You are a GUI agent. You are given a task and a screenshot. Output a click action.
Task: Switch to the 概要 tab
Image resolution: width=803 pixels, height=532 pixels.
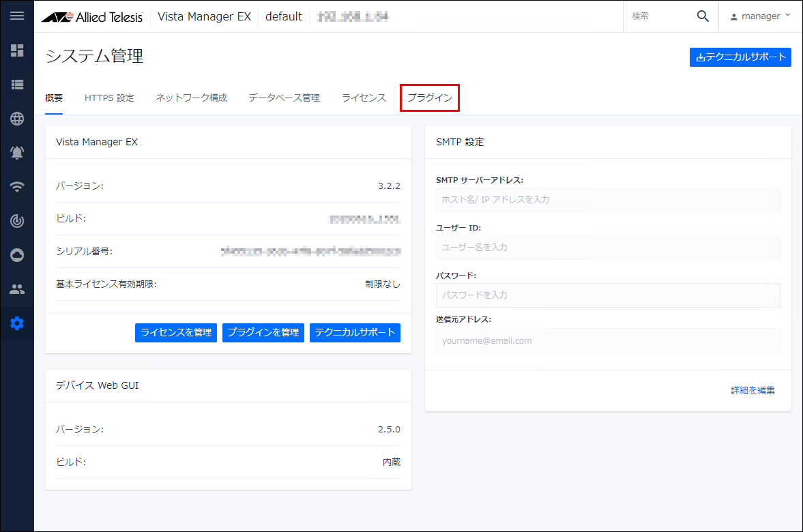pyautogui.click(x=54, y=98)
